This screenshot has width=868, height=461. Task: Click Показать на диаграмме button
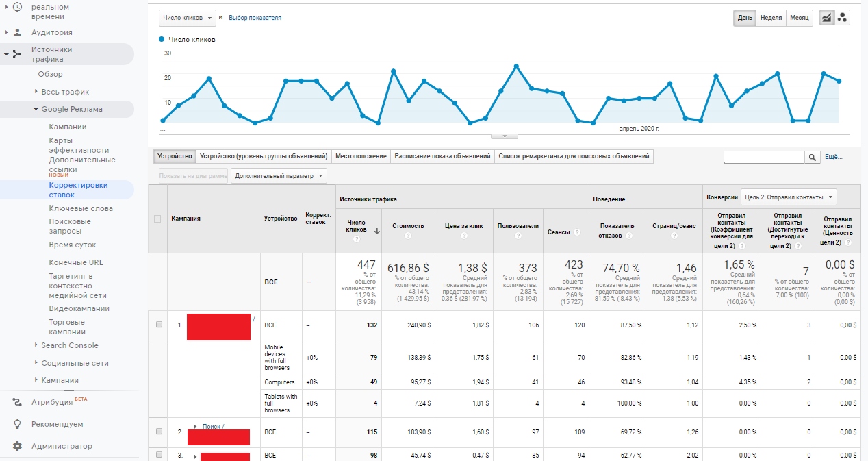pyautogui.click(x=193, y=176)
